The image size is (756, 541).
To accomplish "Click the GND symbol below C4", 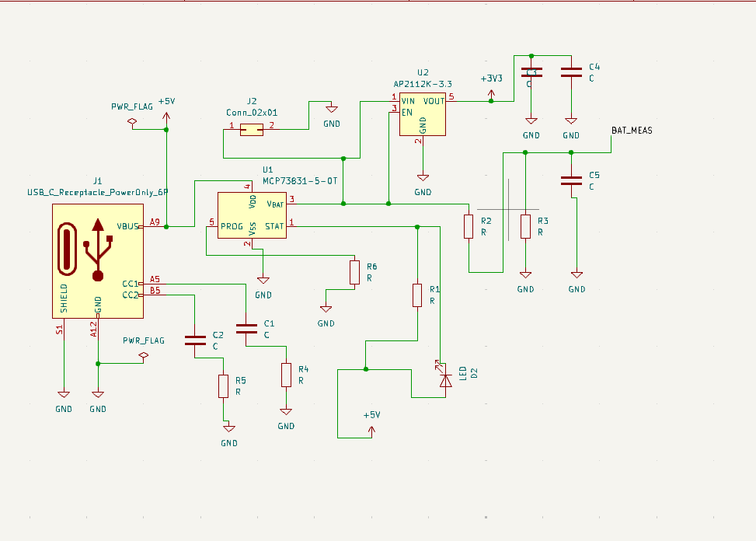I will [571, 120].
